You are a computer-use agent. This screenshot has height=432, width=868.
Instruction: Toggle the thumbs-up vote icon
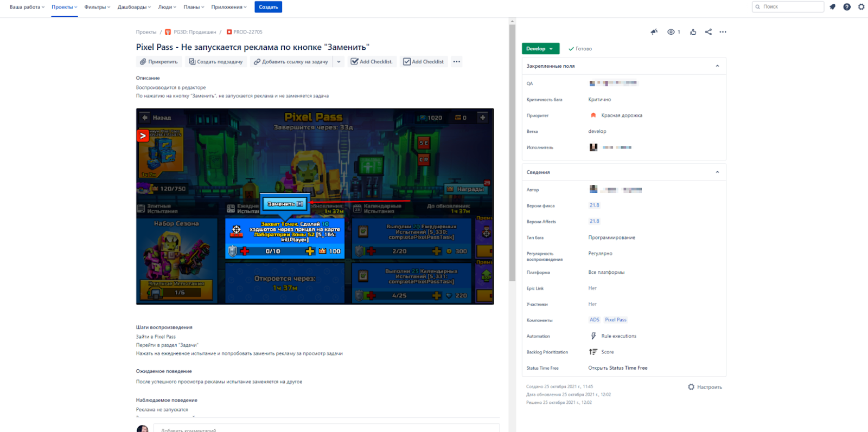tap(693, 32)
